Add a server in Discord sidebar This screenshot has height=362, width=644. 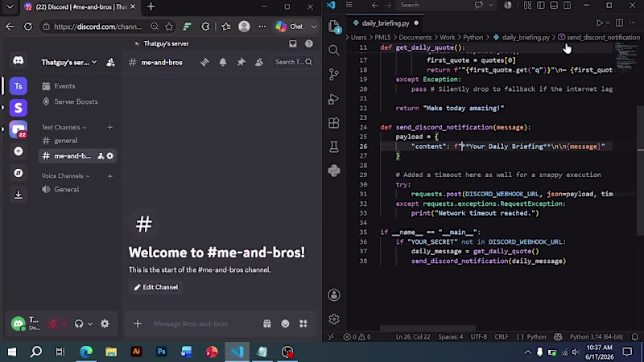(x=18, y=151)
